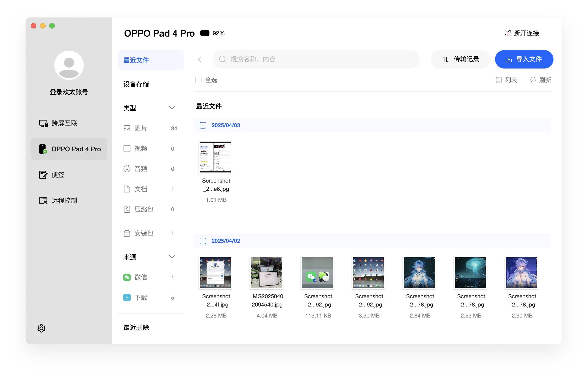Collapse the 来源 section chevron
The image size is (588, 378).
click(x=172, y=257)
